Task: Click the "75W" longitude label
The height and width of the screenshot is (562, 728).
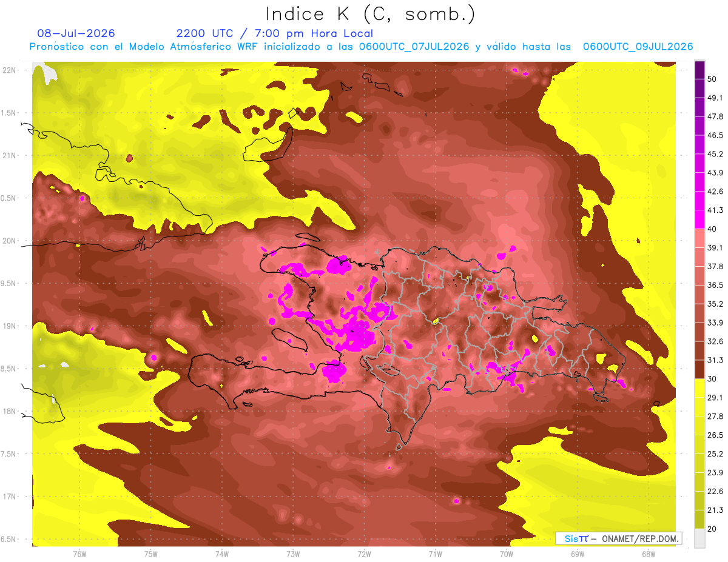Action: click(151, 554)
